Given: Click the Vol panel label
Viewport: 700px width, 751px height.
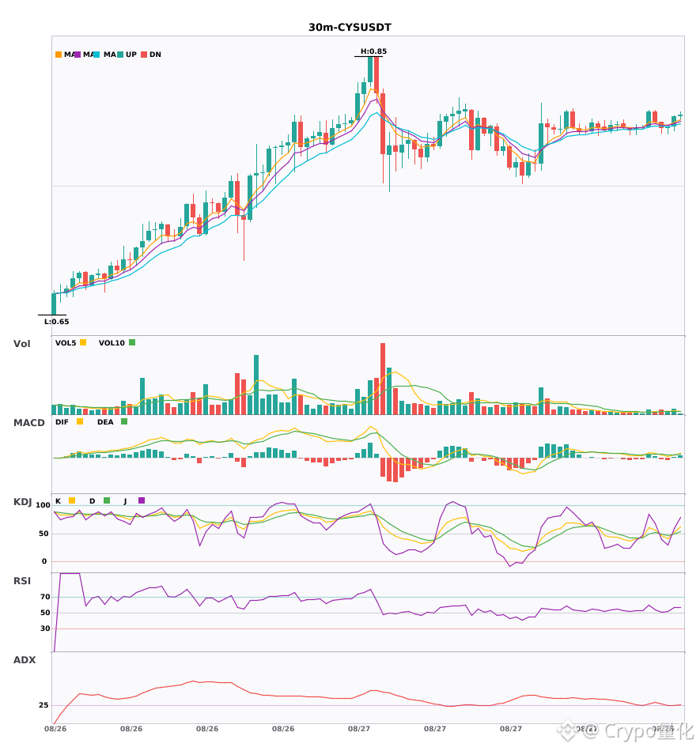Looking at the screenshot, I should [x=21, y=343].
